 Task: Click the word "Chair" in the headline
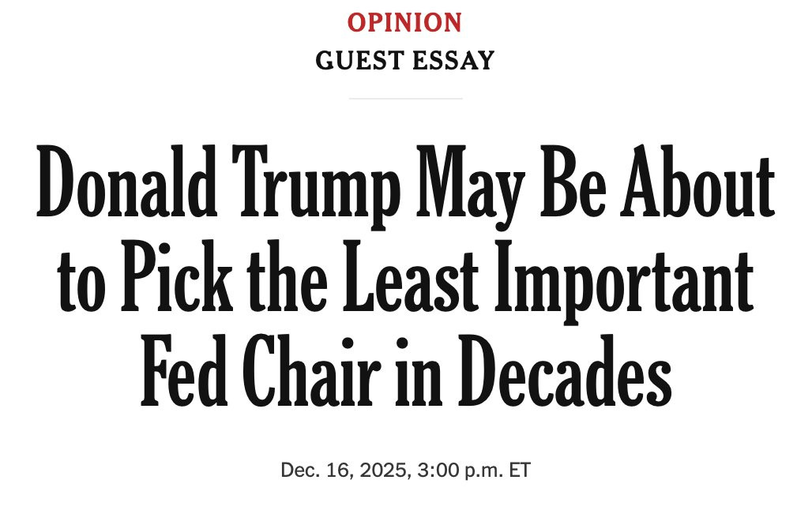point(312,370)
